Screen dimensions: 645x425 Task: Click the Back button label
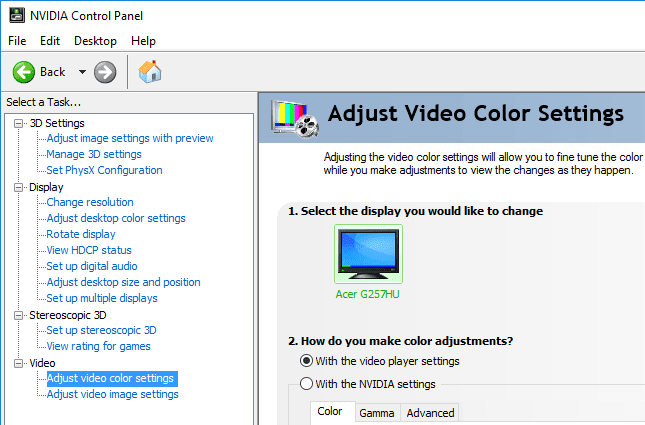tap(53, 72)
